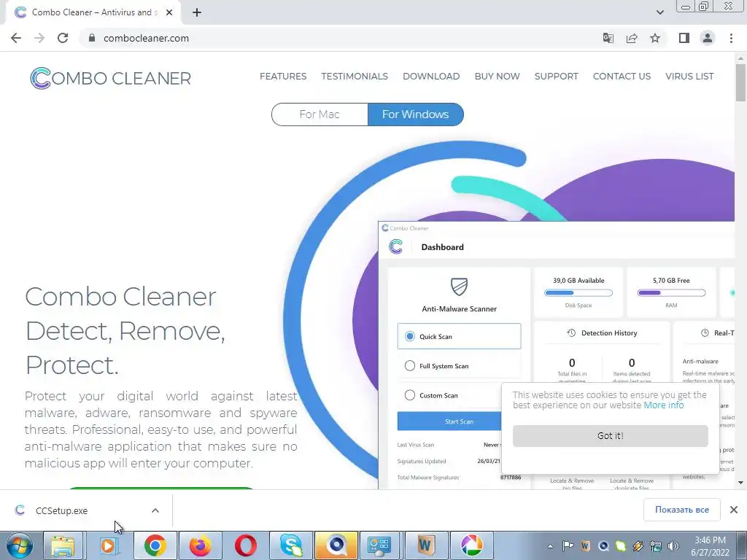
Task: Open the SUPPORT menu item
Action: 556,76
